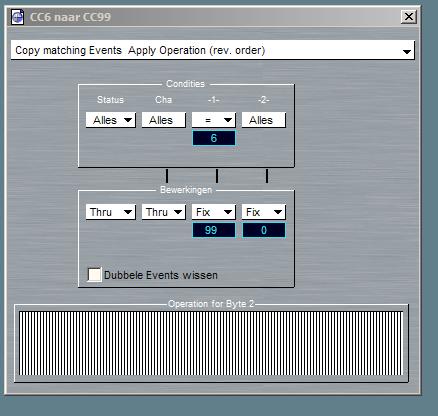The width and height of the screenshot is (438, 416).
Task: Close the CC6 naar CC99 window
Action: 409,17
